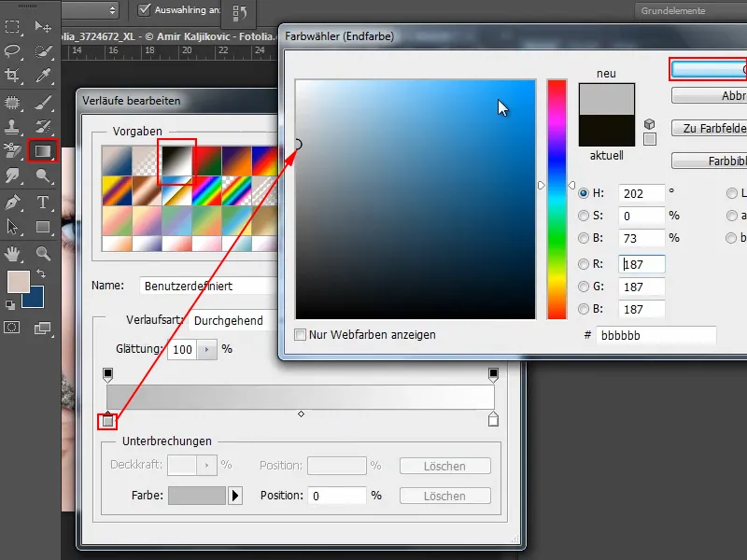The width and height of the screenshot is (747, 560).
Task: Select the Lasso tool
Action: 12,51
